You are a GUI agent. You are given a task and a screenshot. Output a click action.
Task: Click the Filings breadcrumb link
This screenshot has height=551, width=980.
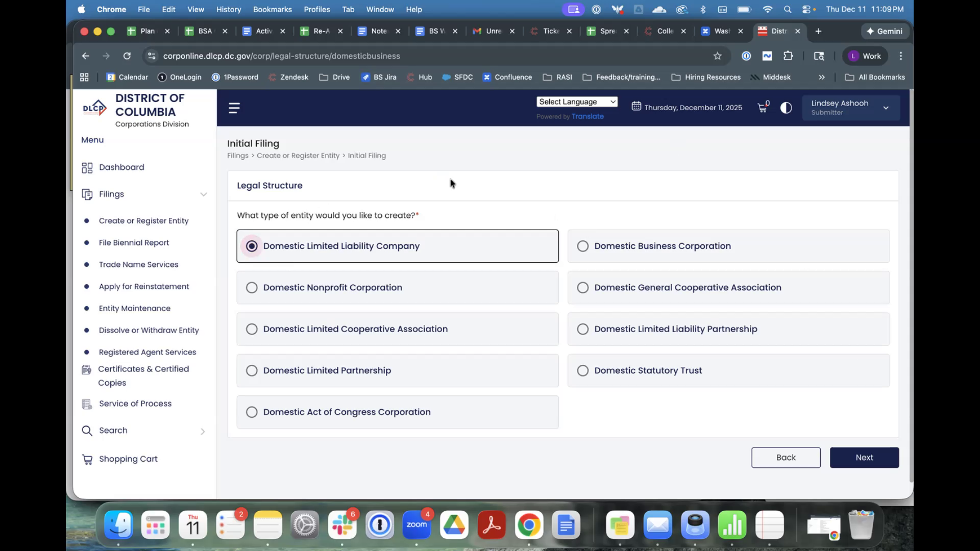coord(238,156)
